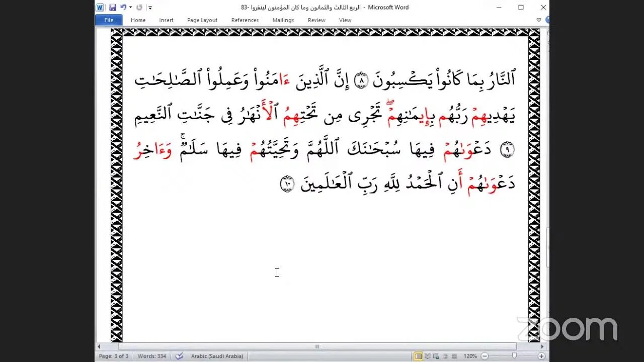Click the vertical scrollbar thumb

547,246
